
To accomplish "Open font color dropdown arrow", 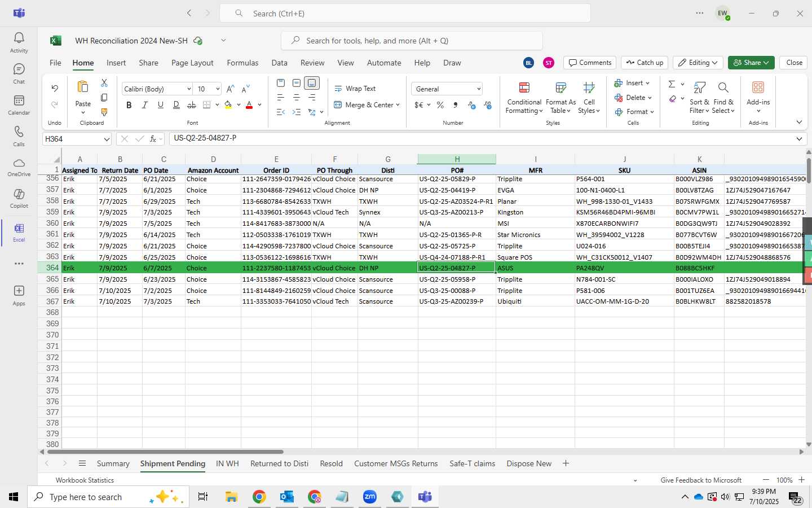I will 259,105.
